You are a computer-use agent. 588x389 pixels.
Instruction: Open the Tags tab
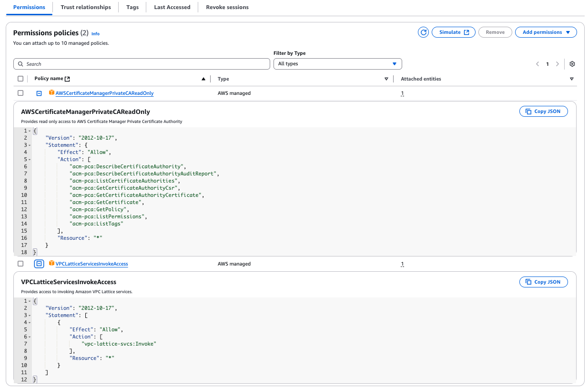click(132, 7)
